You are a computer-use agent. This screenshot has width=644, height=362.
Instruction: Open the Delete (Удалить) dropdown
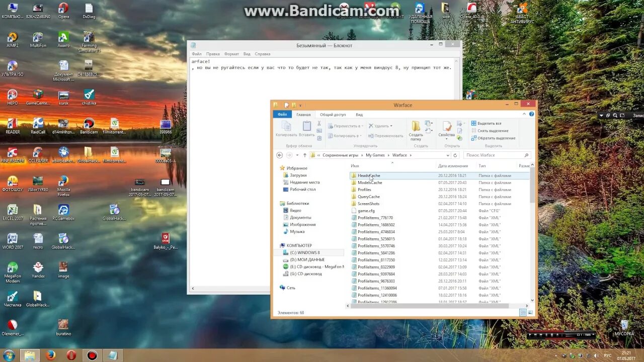[380, 126]
